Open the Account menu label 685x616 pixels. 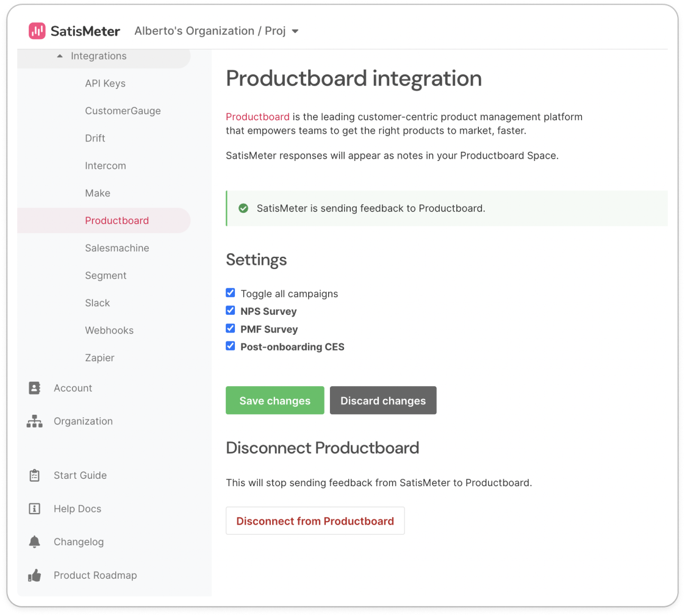73,388
